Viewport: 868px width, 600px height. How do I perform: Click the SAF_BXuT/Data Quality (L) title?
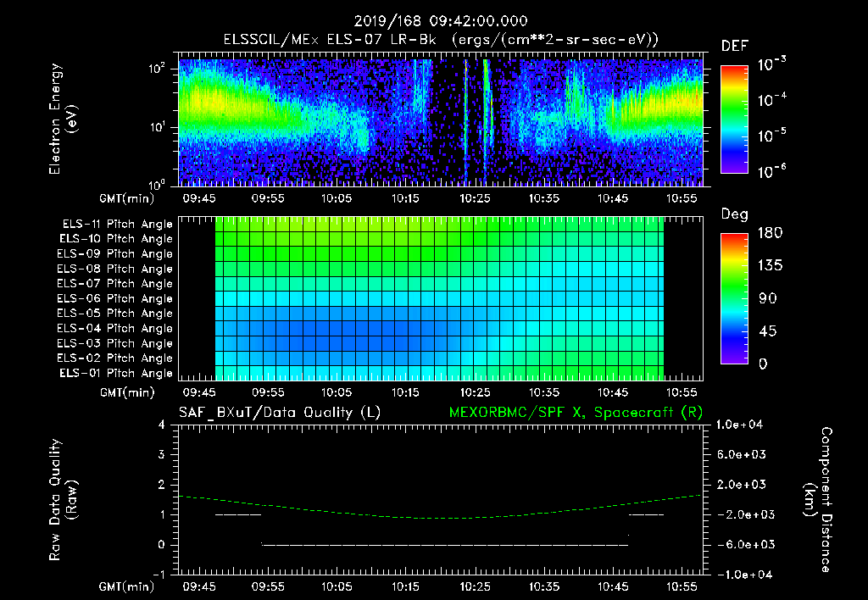coord(280,413)
